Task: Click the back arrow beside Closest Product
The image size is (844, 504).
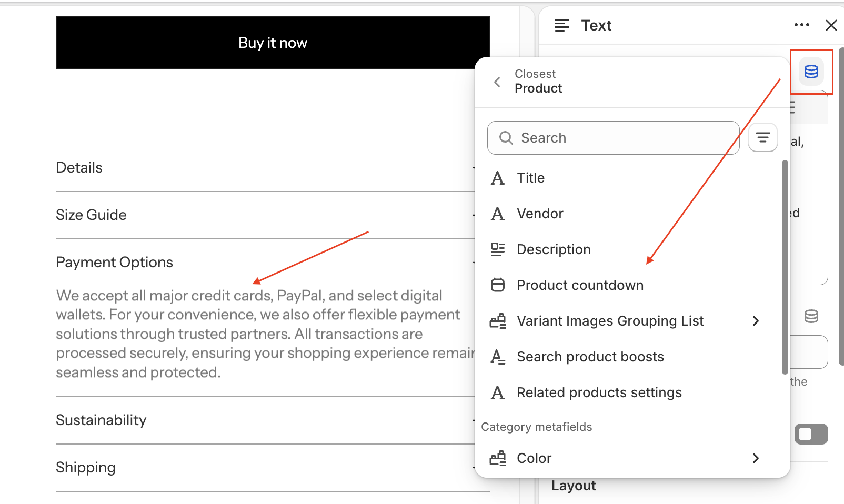Action: [497, 82]
